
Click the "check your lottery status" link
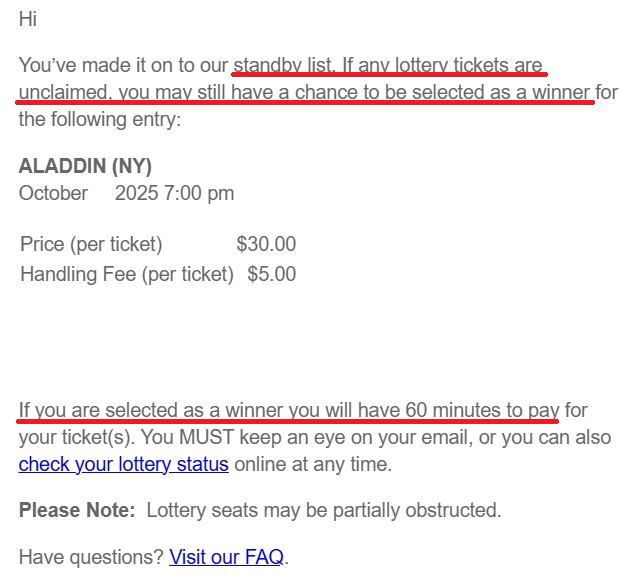point(124,464)
